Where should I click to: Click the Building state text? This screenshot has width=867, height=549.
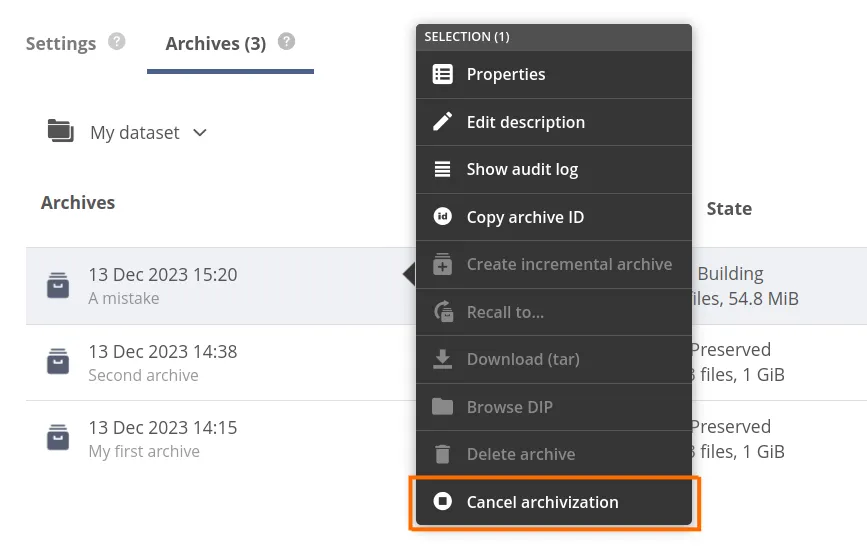[730, 274]
